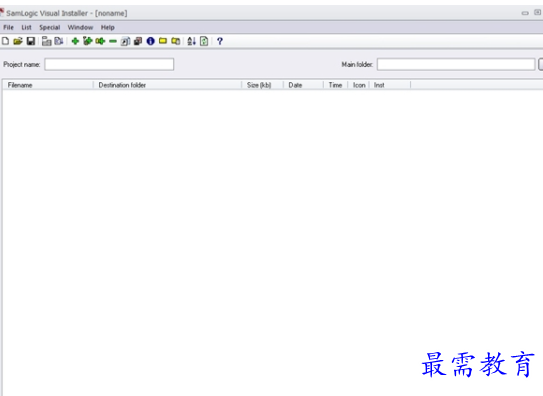Remove a file with the green minus icon
543x396 pixels.
(113, 41)
